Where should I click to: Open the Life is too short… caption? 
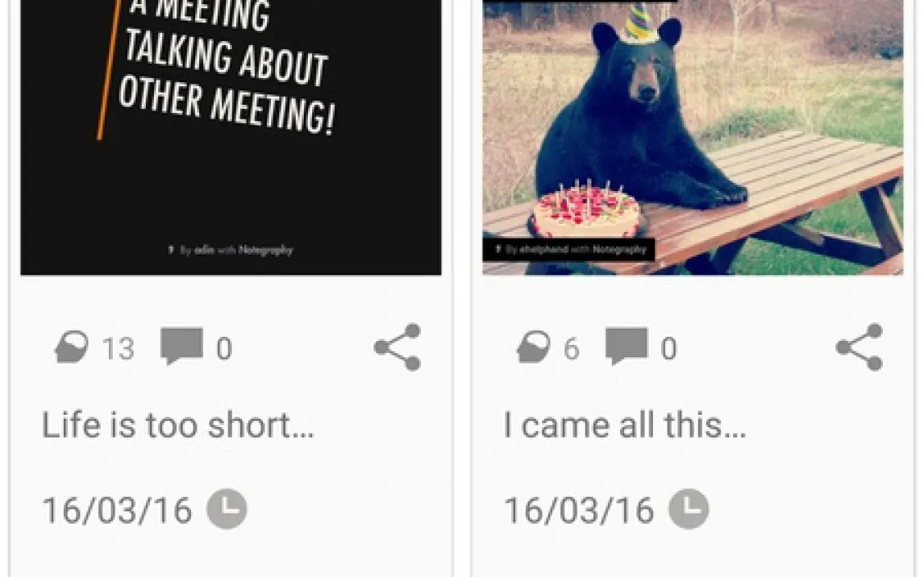178,425
